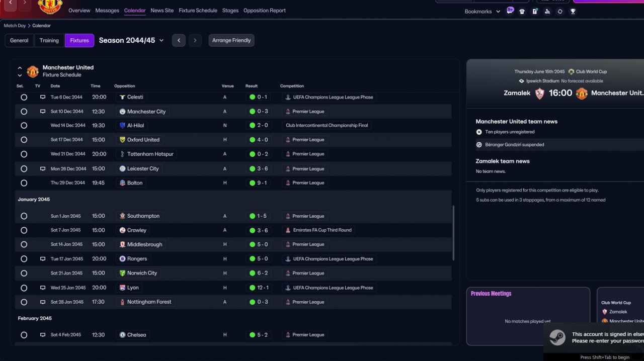Open the messages inbox 9+ icon
This screenshot has height=361, width=644.
[510, 11]
